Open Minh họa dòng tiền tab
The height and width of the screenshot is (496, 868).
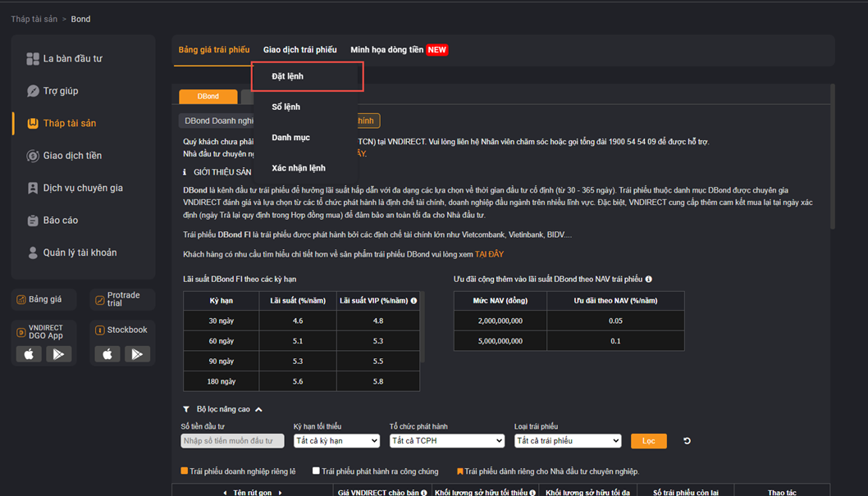pos(387,50)
